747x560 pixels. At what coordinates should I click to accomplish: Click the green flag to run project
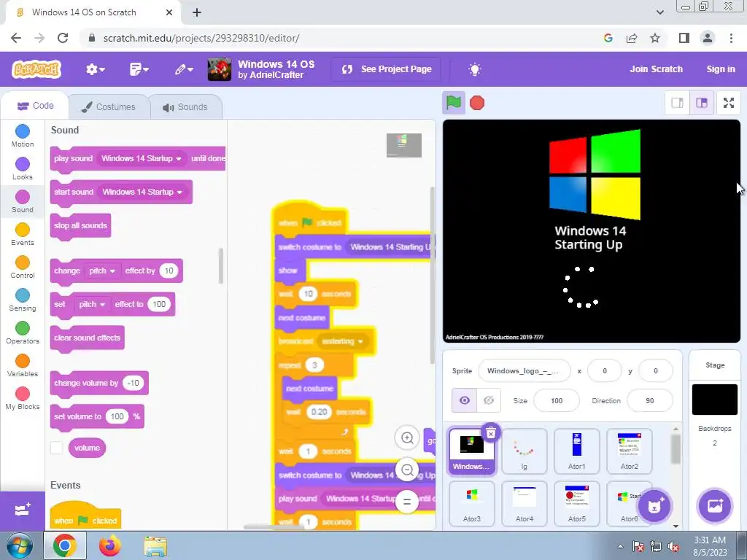point(454,103)
